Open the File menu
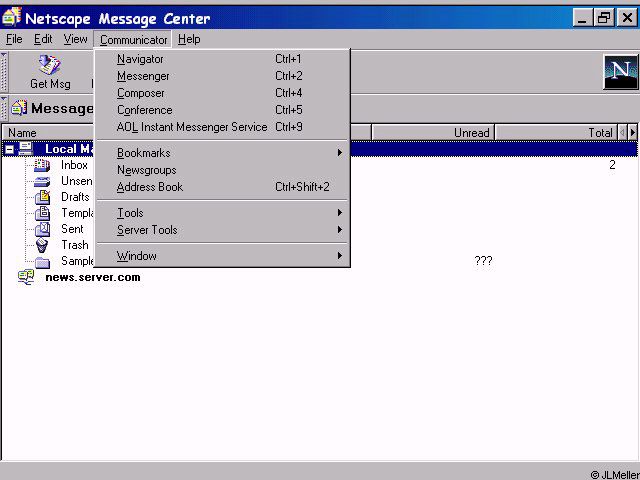Image resolution: width=640 pixels, height=480 pixels. coord(14,39)
